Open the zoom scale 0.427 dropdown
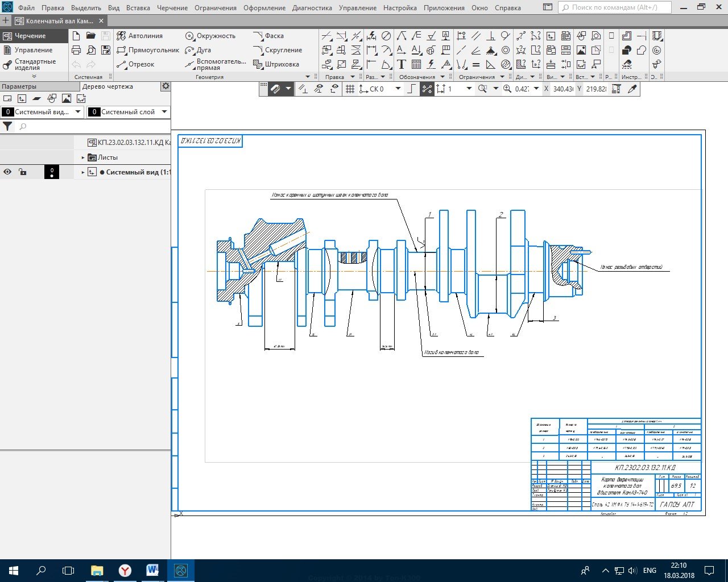728x582 pixels. click(x=536, y=89)
